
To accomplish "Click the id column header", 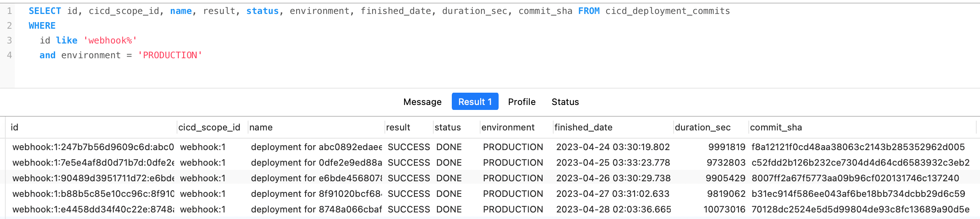I will [15, 128].
